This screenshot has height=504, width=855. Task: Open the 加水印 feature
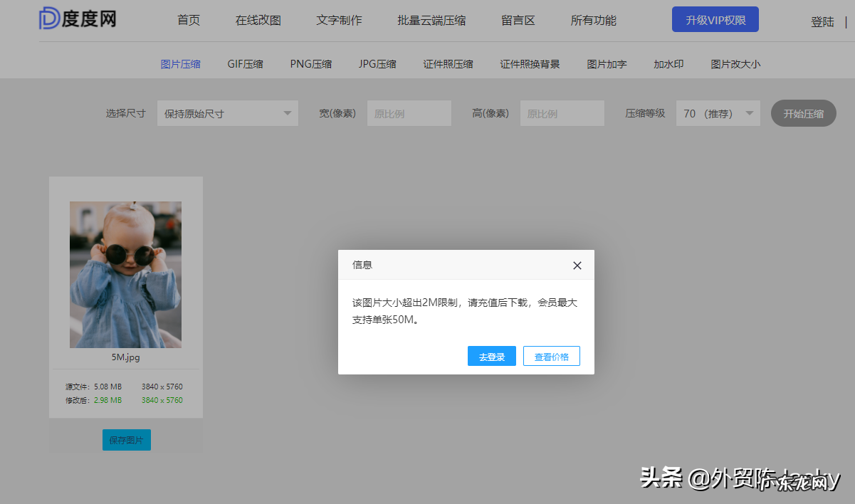(x=668, y=63)
